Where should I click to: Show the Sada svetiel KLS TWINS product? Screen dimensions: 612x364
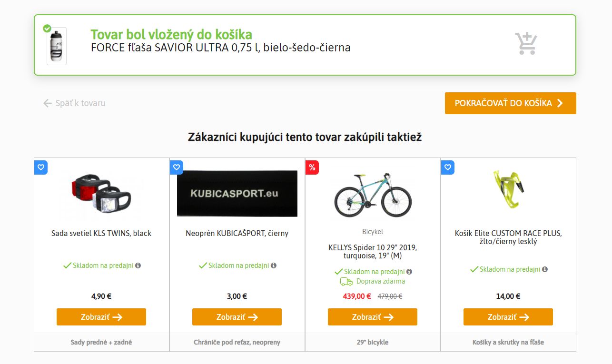click(x=101, y=317)
